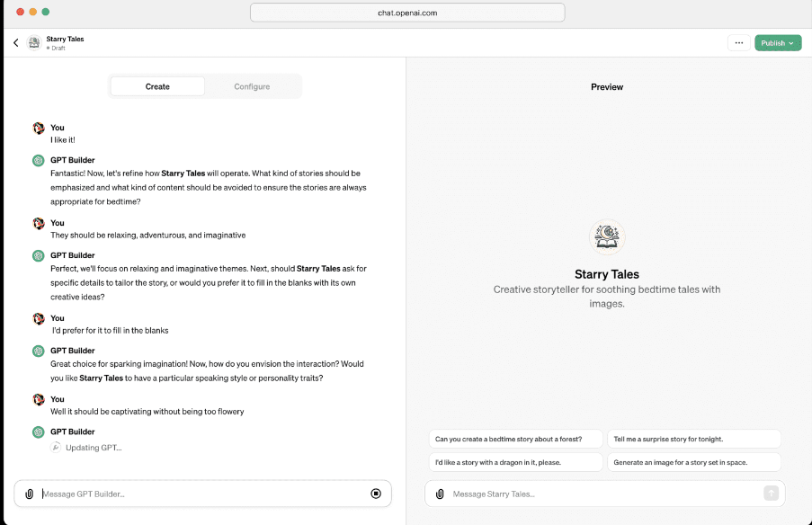Image resolution: width=812 pixels, height=525 pixels.
Task: Click the 'Starry Tales' title in the preview
Action: (x=607, y=274)
